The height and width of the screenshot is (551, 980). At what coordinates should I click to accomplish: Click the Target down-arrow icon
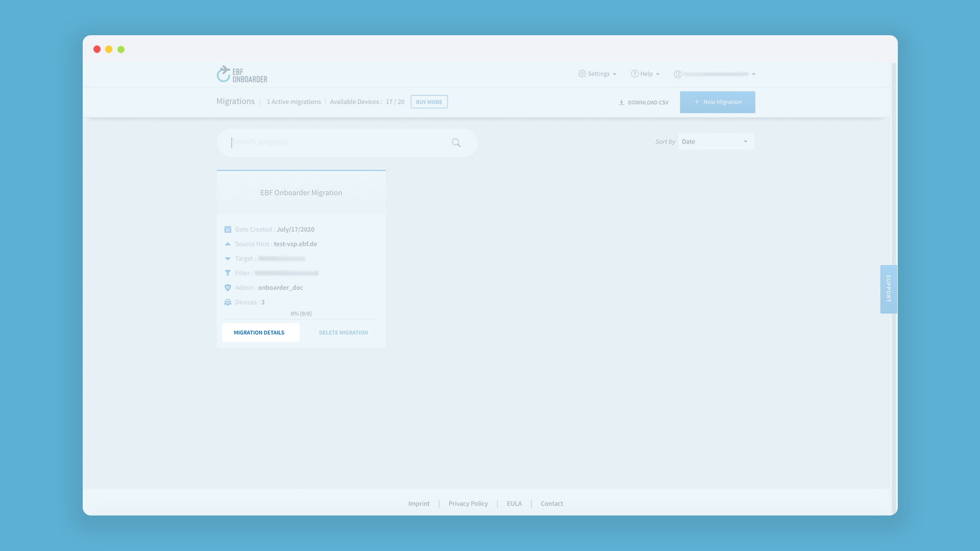point(228,259)
